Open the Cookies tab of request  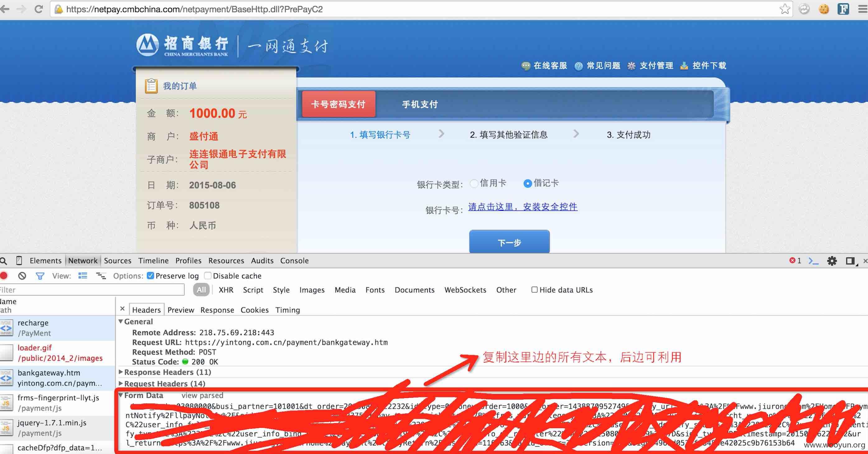254,310
